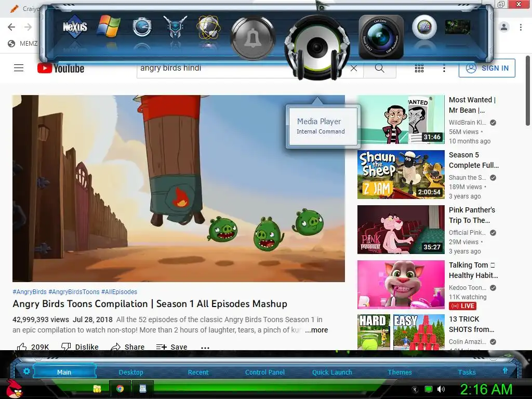Open the Quick Launch dock tab
Image resolution: width=532 pixels, height=399 pixels.
[332, 372]
